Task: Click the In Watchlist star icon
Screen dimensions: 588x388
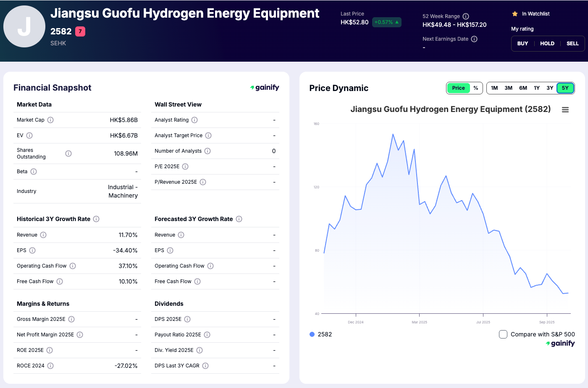Action: (x=514, y=13)
